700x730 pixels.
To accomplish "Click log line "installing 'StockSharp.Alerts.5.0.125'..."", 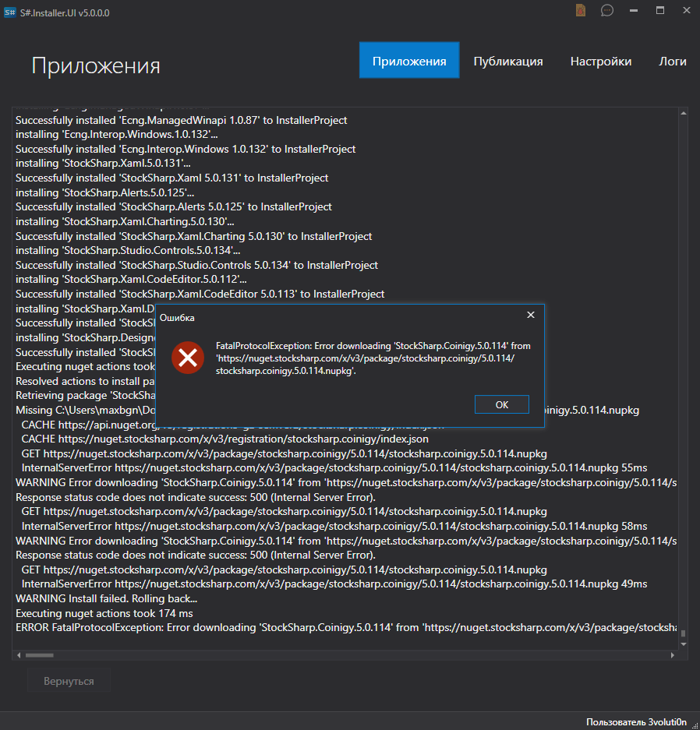I will pyautogui.click(x=104, y=192).
